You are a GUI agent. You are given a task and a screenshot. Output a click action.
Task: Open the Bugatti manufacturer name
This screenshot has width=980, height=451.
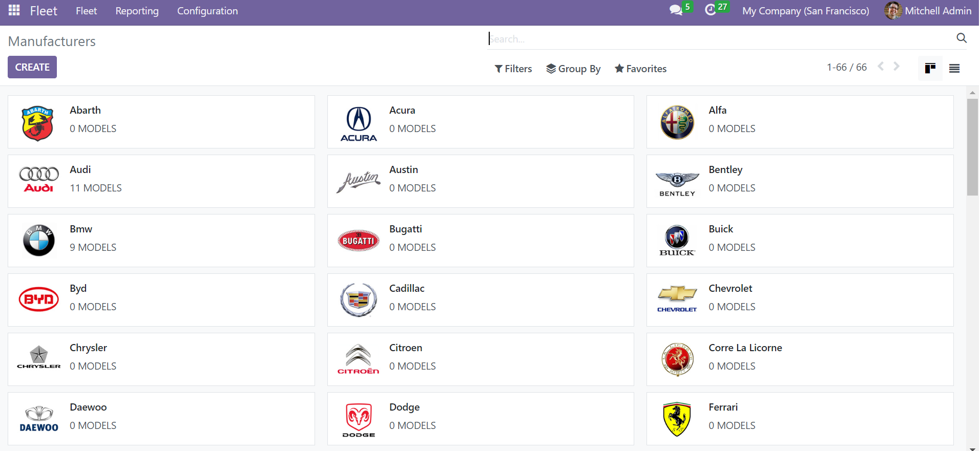(406, 229)
